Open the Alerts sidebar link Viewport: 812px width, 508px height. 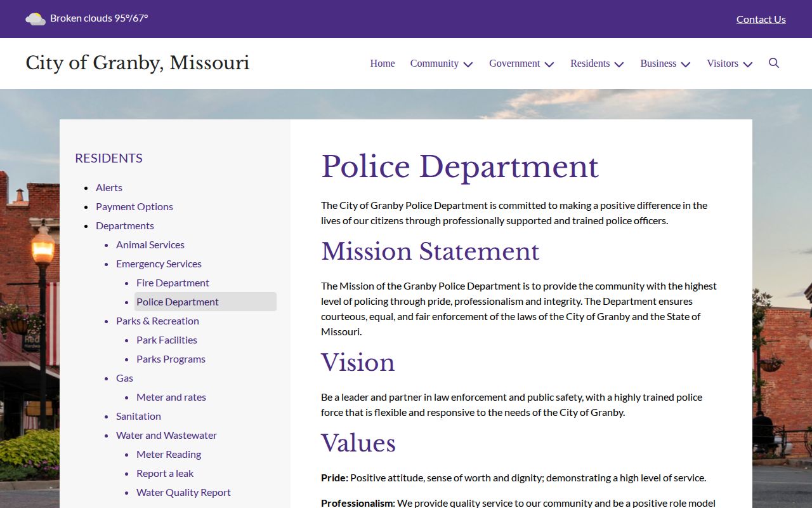coord(109,187)
